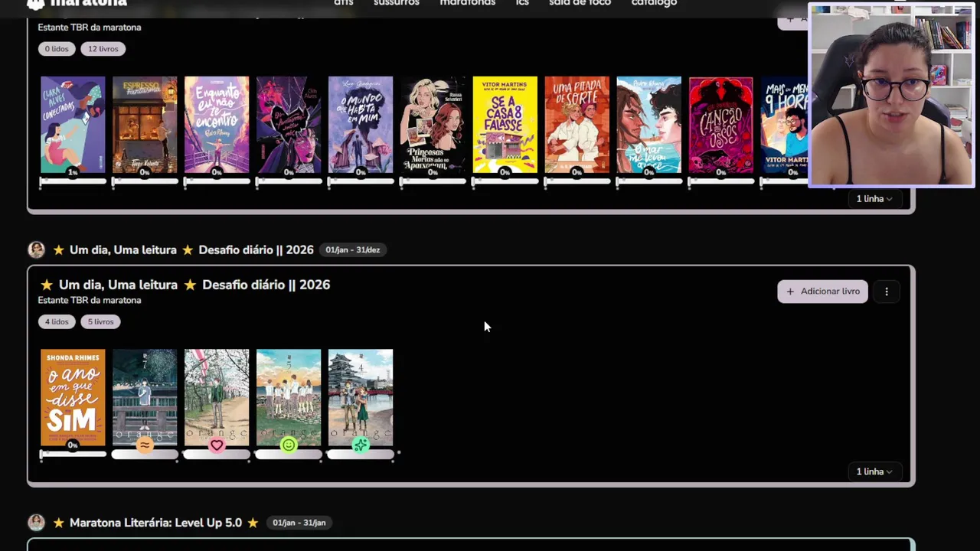The height and width of the screenshot is (551, 980).
Task: Open the Se a casa 8 falasse cover
Action: pyautogui.click(x=505, y=125)
